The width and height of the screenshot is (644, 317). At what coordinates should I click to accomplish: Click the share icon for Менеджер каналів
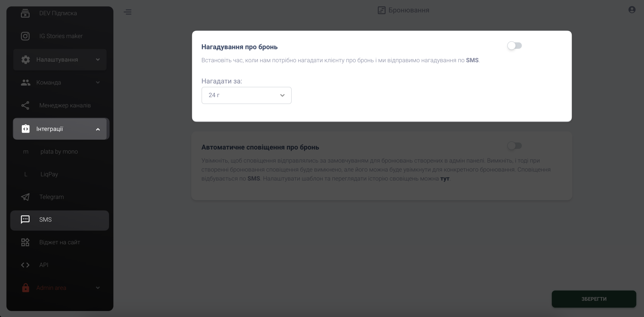[25, 105]
